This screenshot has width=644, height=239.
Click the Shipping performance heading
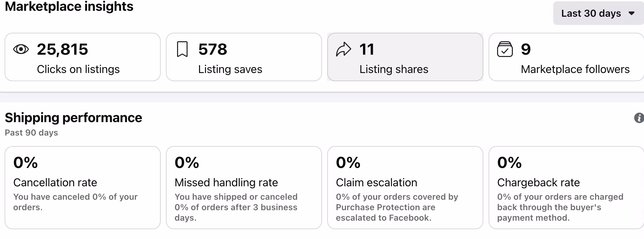point(73,118)
